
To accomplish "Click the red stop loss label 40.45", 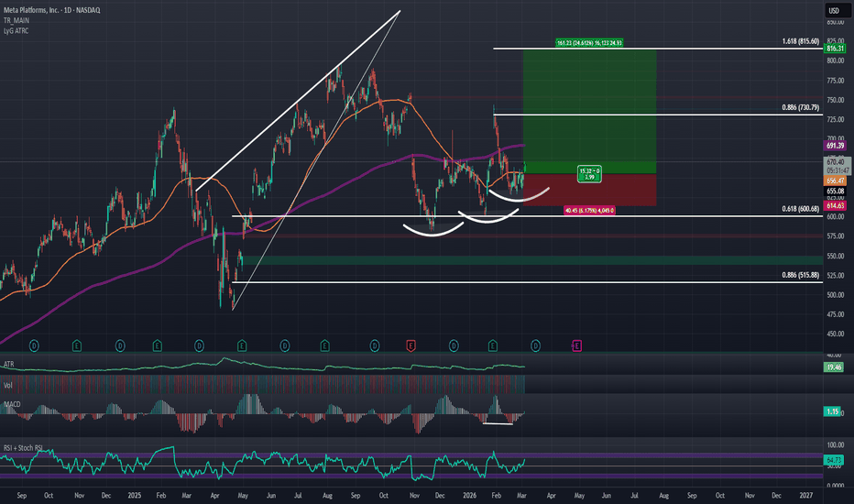I will coord(589,211).
